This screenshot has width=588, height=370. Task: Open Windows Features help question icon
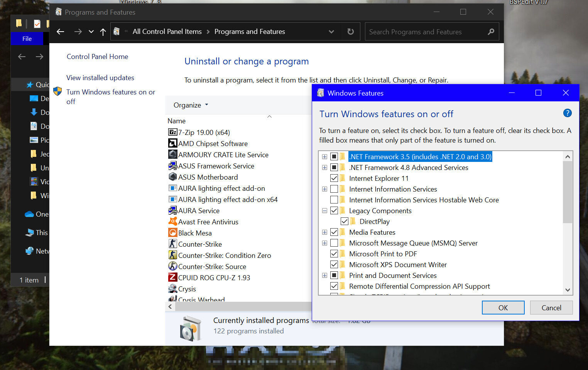tap(567, 113)
